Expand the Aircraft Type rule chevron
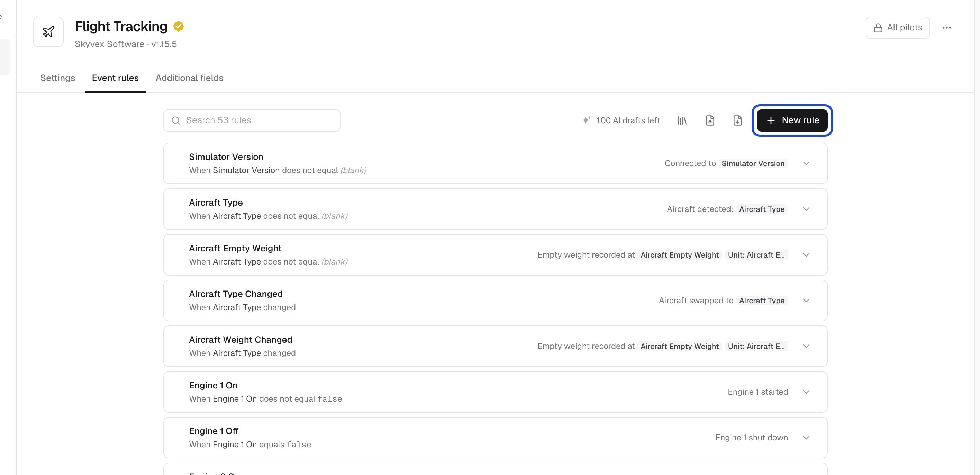 [x=806, y=209]
